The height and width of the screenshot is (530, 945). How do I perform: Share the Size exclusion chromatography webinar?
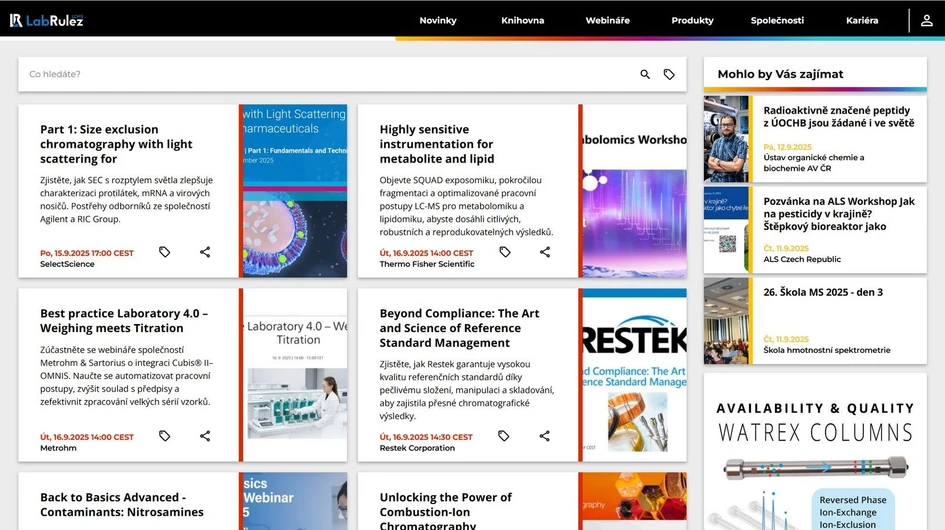[205, 252]
